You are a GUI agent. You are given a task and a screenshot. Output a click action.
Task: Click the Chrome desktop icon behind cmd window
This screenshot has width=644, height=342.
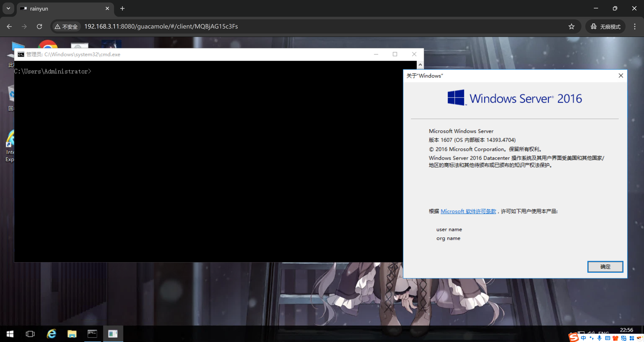coord(47,44)
